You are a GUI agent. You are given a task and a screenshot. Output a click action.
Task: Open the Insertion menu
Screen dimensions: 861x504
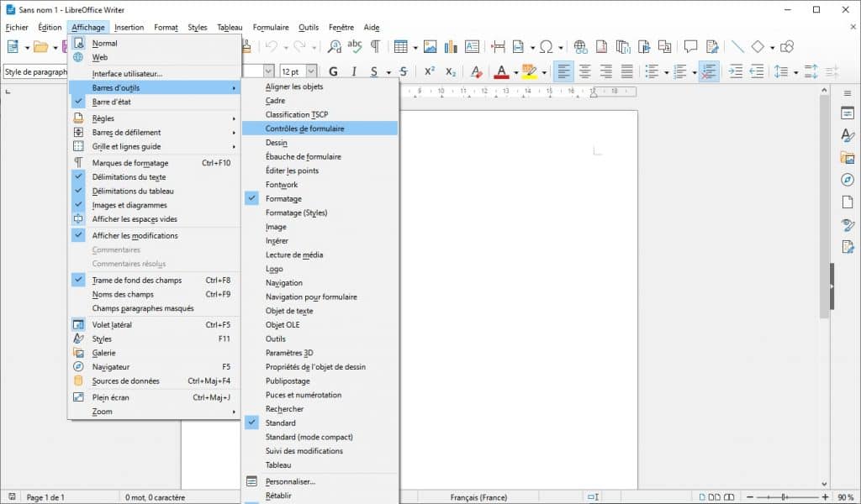(129, 27)
